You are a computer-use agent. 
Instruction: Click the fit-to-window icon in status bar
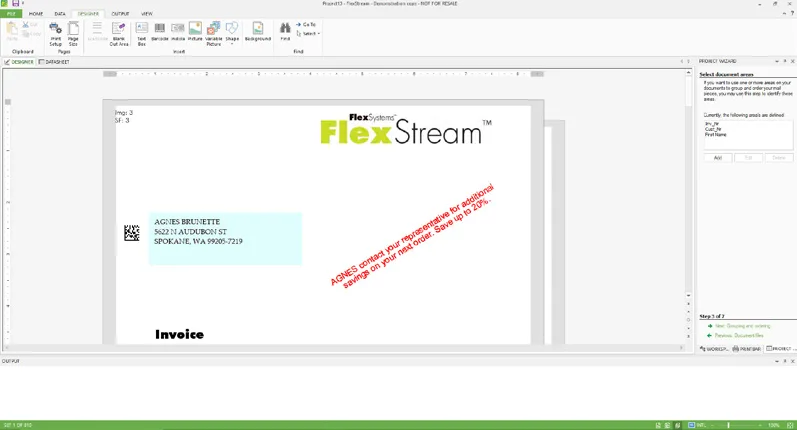pos(790,425)
